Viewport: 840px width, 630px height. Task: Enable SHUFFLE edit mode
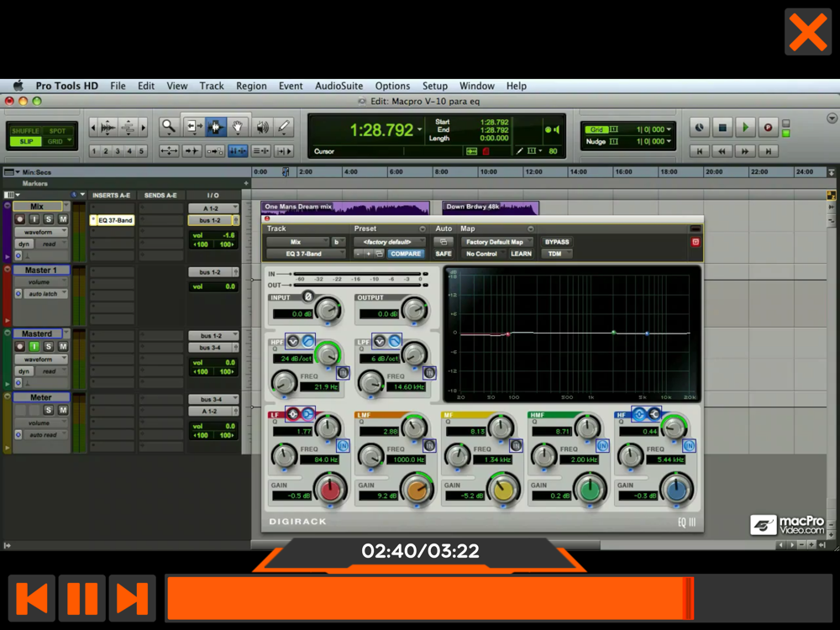pyautogui.click(x=26, y=131)
